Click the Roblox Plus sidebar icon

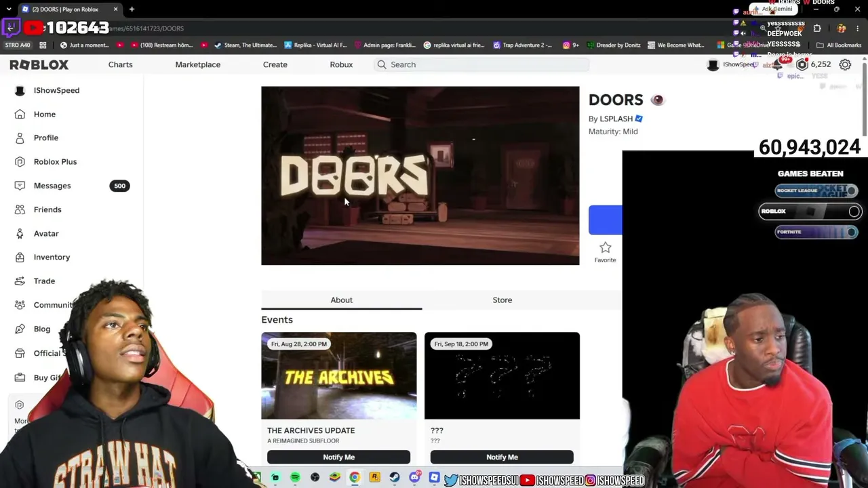(x=20, y=162)
